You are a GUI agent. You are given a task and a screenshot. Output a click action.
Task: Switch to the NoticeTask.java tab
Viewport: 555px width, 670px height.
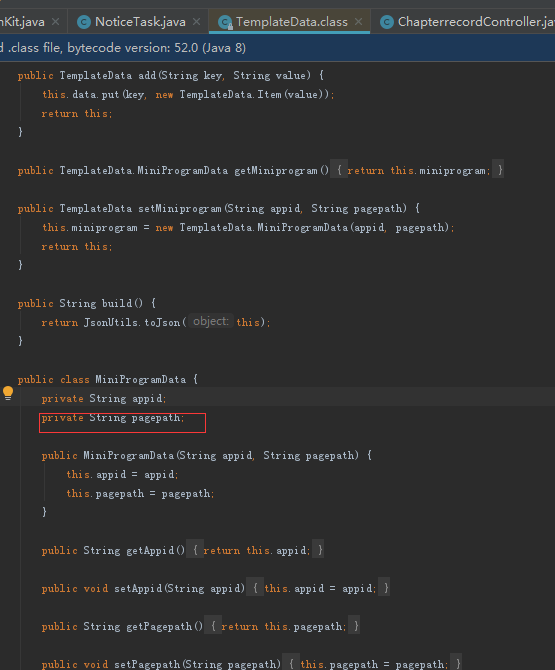point(140,22)
